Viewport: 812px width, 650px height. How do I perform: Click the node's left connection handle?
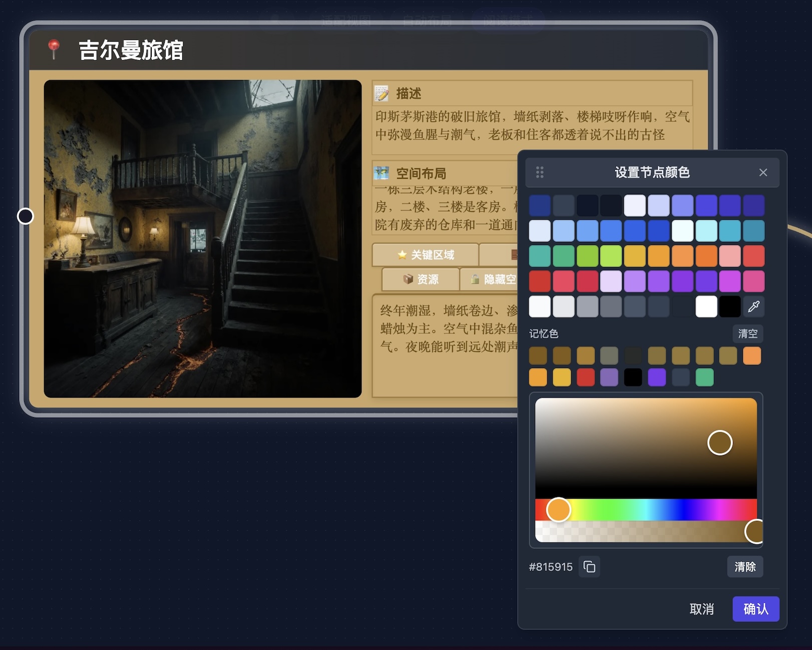(26, 216)
